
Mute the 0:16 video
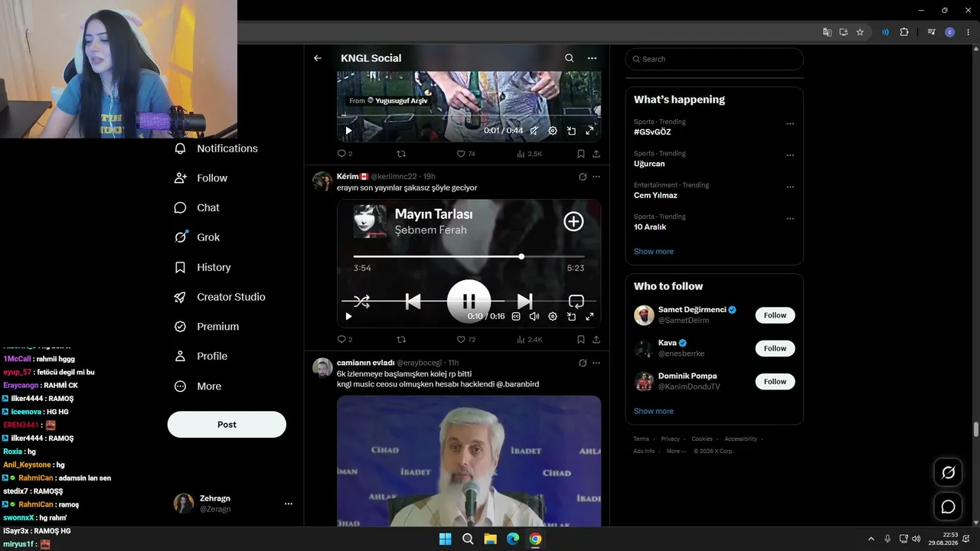pos(534,317)
